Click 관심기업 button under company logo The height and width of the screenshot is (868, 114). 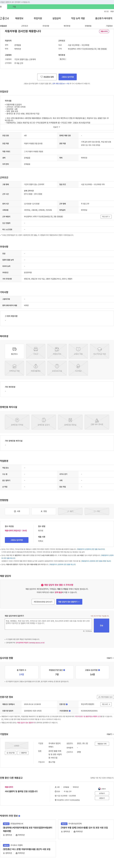click(x=11, y=752)
